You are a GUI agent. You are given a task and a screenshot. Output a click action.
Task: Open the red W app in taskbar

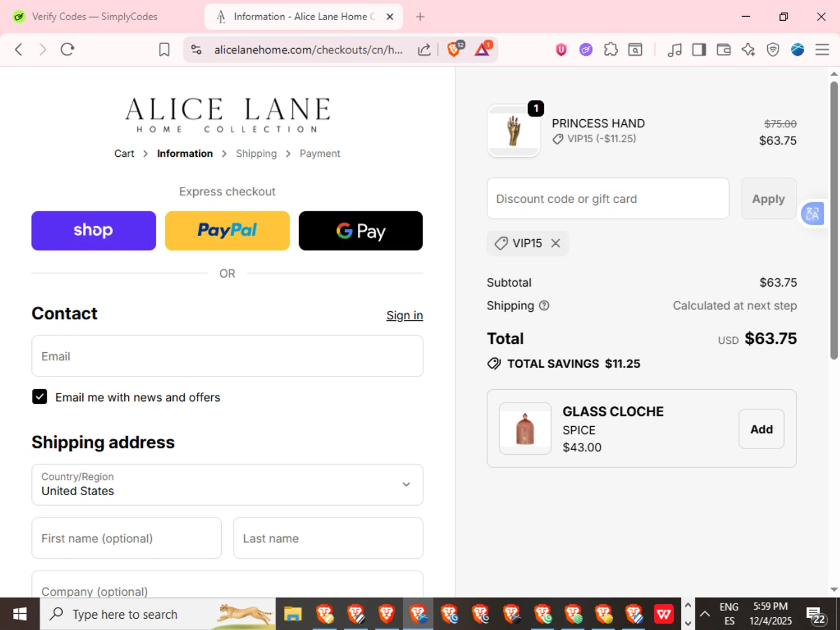click(664, 614)
